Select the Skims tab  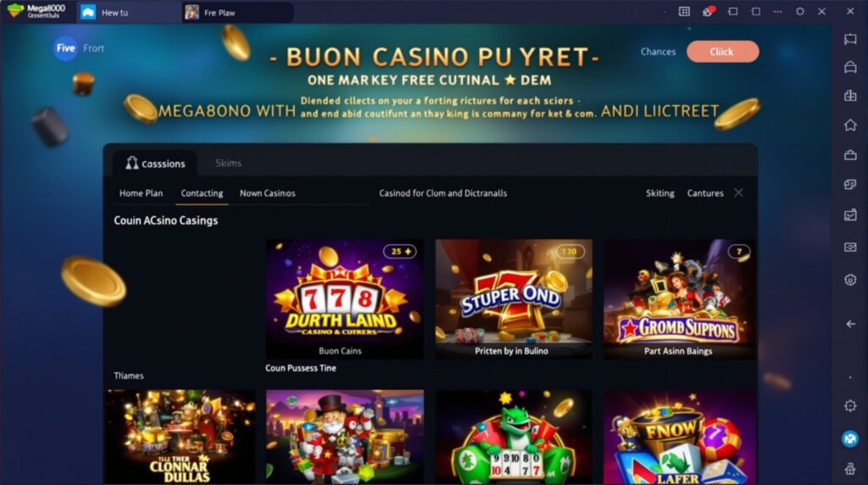[228, 163]
